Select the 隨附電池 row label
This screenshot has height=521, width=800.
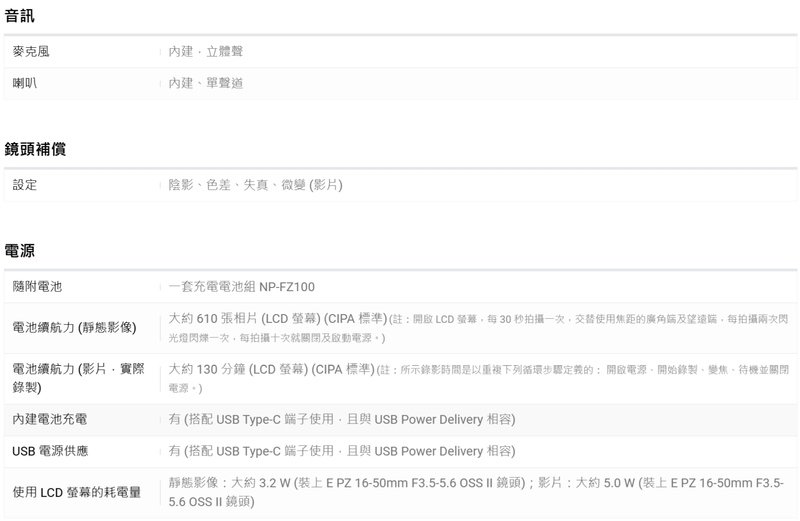(x=37, y=286)
